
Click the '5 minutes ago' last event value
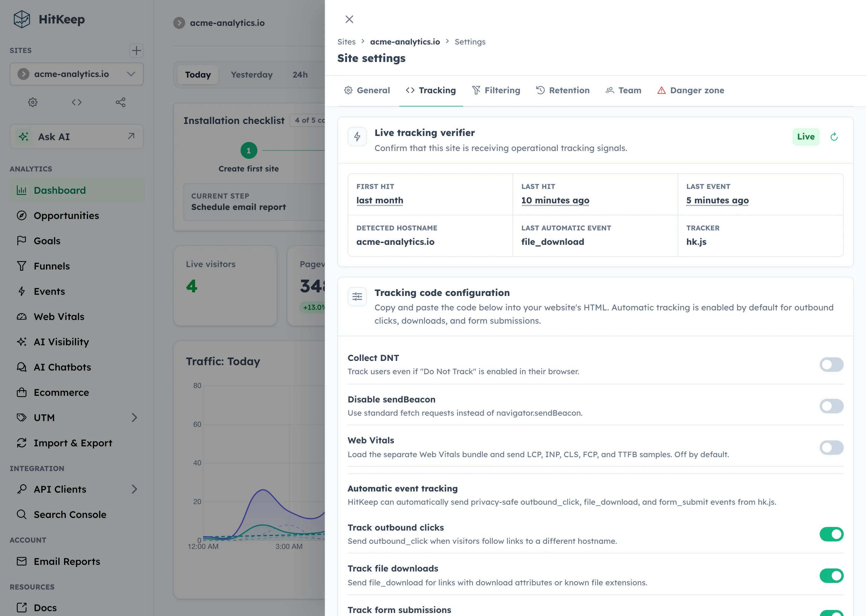coord(717,200)
